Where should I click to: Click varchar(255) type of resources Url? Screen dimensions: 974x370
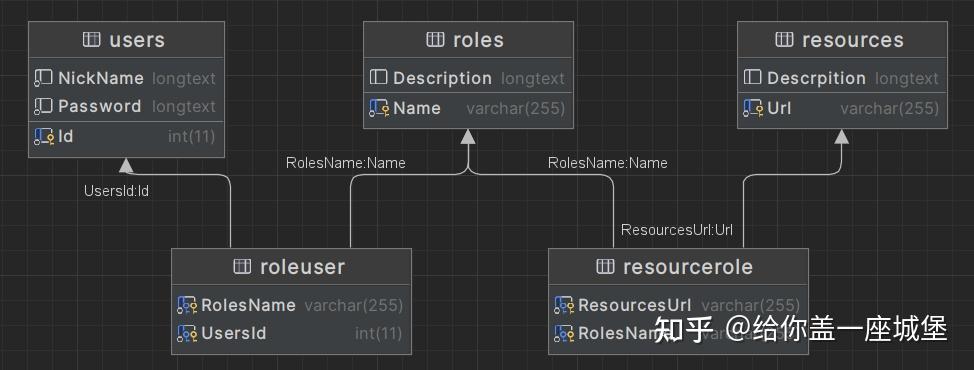click(890, 109)
